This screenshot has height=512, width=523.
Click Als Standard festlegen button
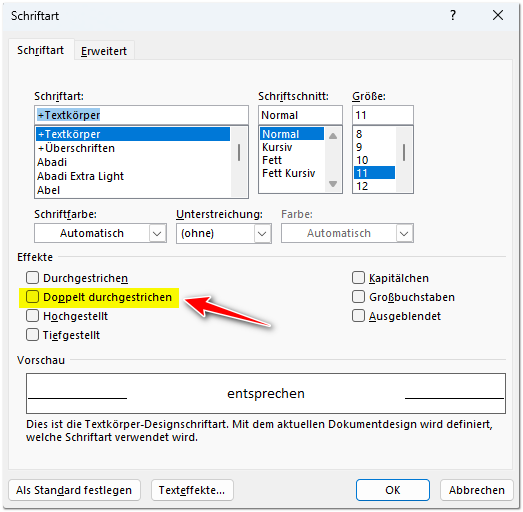[74, 490]
